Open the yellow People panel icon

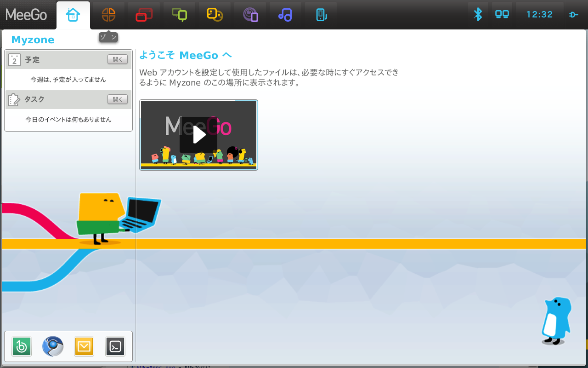(215, 15)
